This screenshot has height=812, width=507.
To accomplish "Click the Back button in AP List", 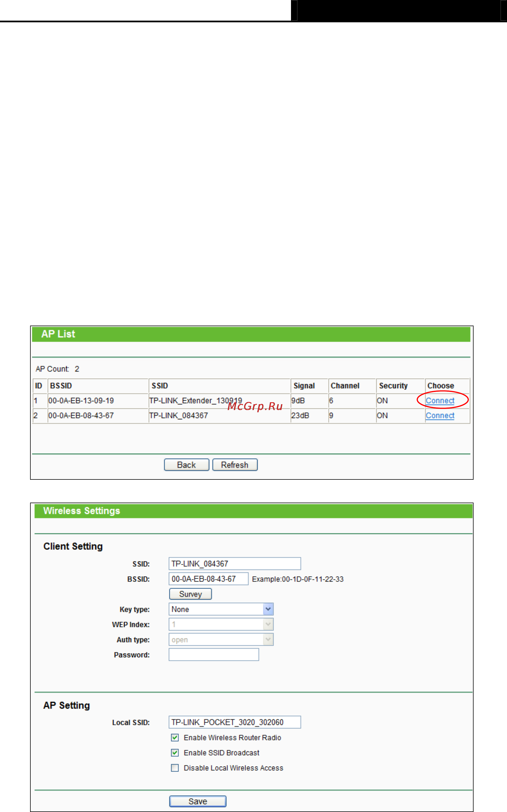I will 186,465.
